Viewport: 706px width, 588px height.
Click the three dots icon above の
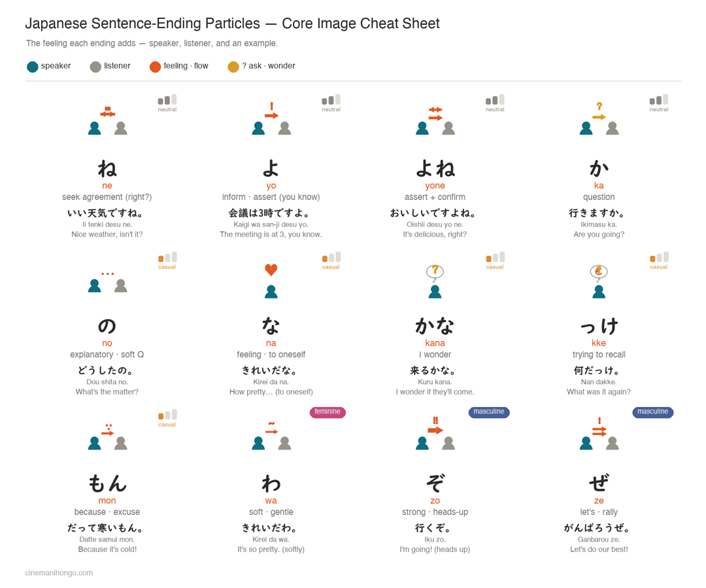tap(108, 274)
